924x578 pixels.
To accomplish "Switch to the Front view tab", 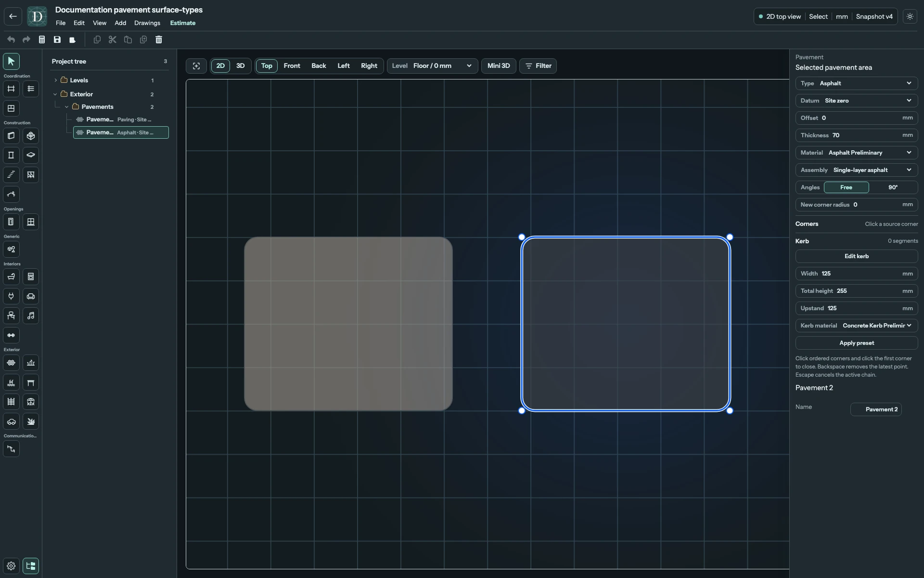I will [292, 66].
